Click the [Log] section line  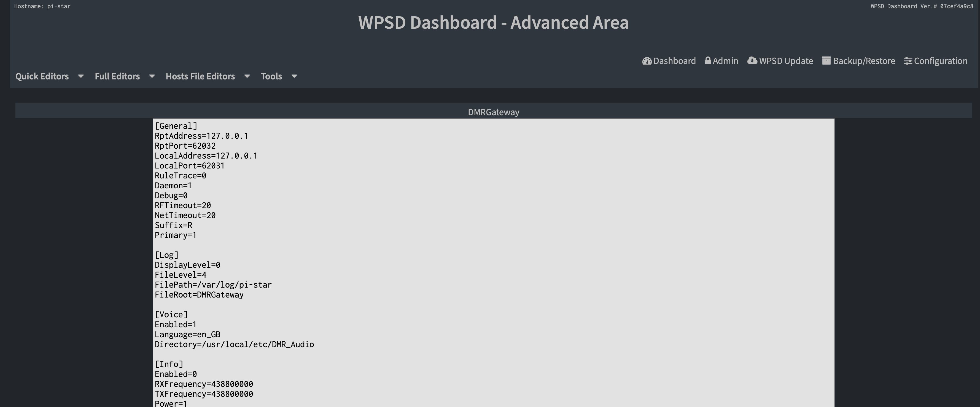pyautogui.click(x=166, y=255)
